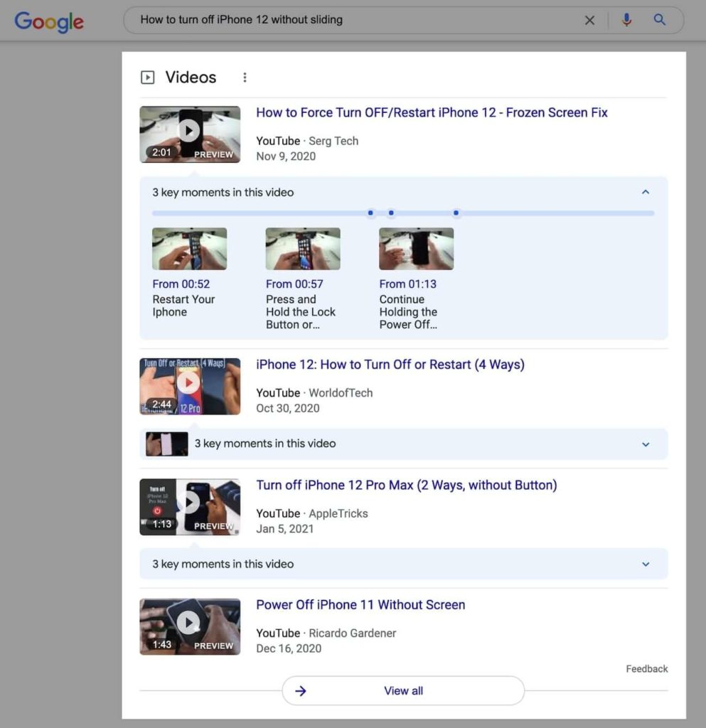Click the small key-moments preview thumbnail for WorldofTech
The image size is (706, 728).
166,444
